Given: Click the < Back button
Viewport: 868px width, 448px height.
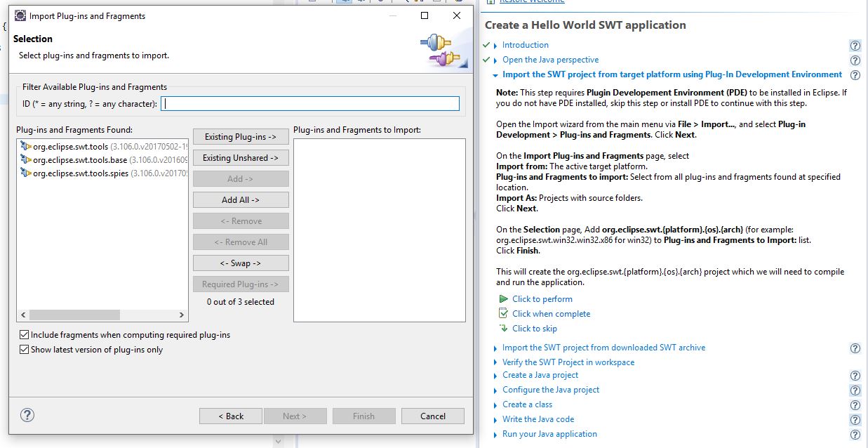Looking at the screenshot, I should [x=231, y=416].
